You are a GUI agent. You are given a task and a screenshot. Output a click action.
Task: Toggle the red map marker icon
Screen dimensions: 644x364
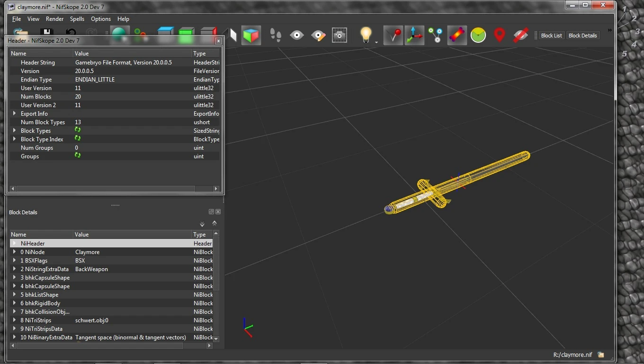[500, 35]
